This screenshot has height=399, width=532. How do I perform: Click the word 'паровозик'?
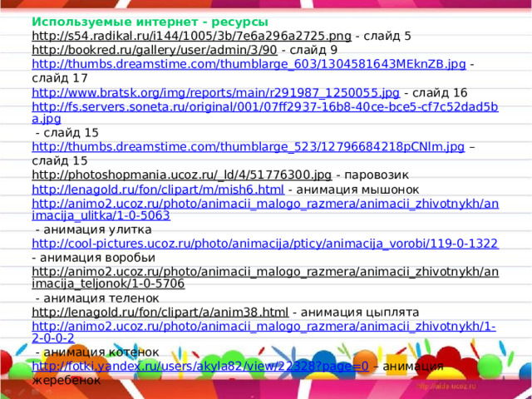click(x=377, y=175)
